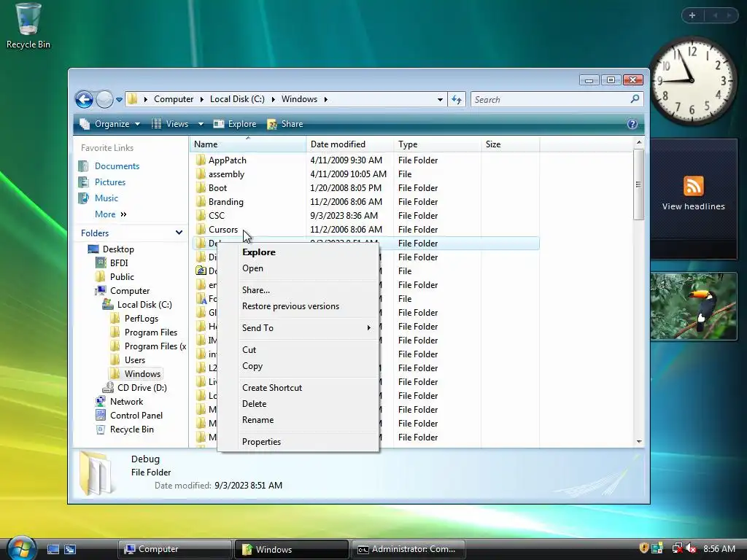
Task: Open Music favorite link
Action: [107, 198]
